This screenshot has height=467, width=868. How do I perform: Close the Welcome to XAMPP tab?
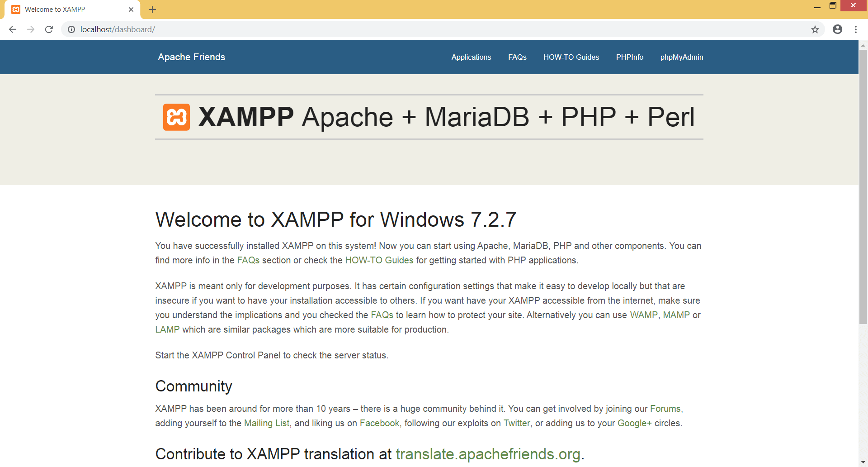131,10
